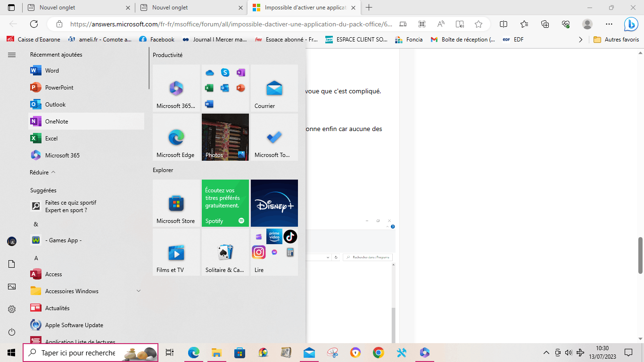Open Microsoft 365 in the app list
This screenshot has height=362, width=644.
(86, 156)
